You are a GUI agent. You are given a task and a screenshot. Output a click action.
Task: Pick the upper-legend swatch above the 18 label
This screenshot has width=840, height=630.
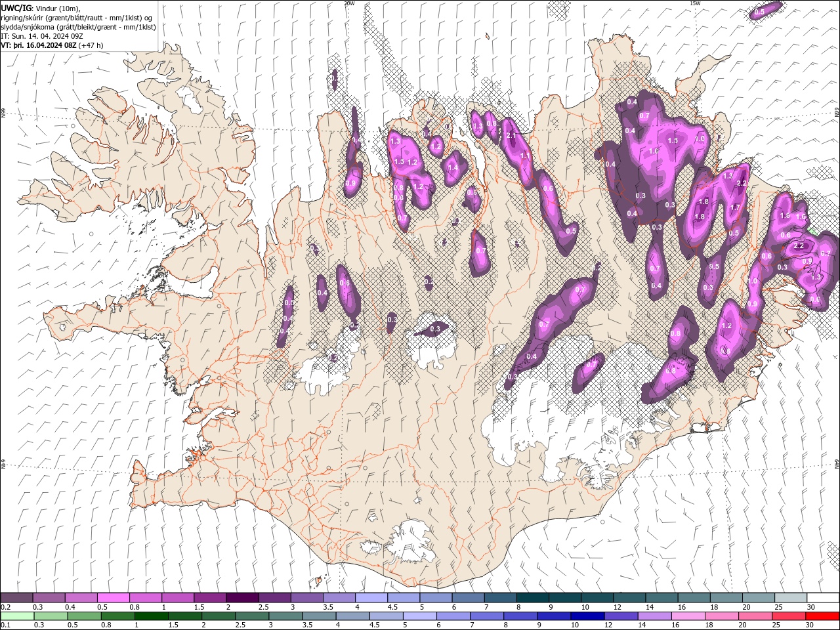[726, 598]
